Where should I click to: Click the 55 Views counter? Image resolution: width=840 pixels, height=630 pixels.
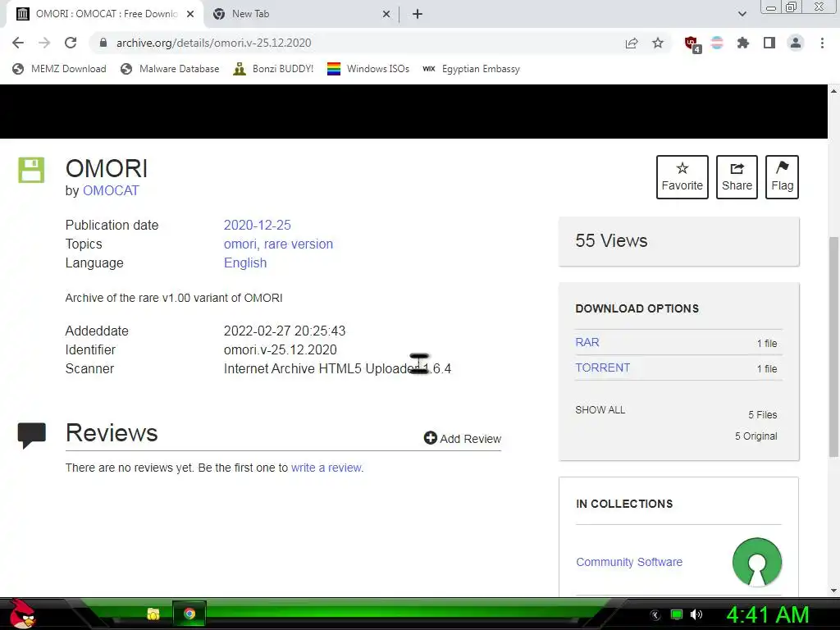pyautogui.click(x=611, y=240)
